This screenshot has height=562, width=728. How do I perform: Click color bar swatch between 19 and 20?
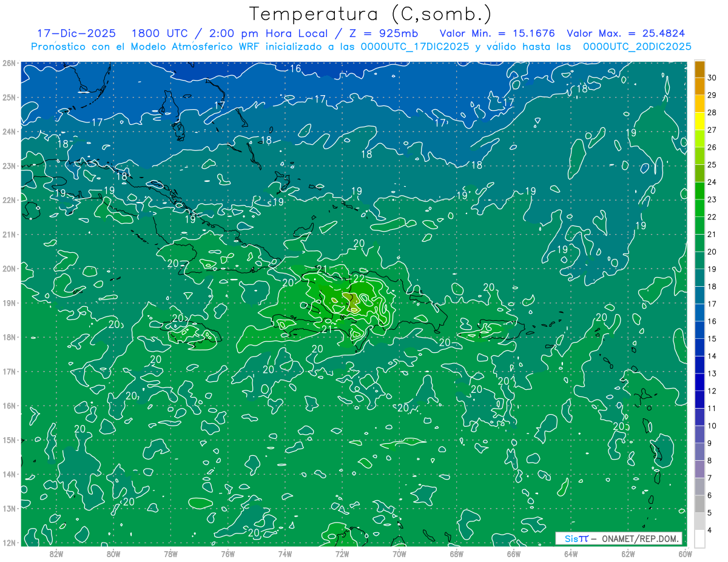click(x=699, y=260)
